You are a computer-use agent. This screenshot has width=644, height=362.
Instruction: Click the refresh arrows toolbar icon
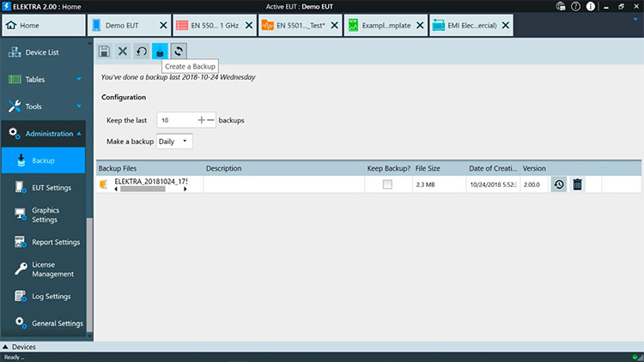[x=178, y=51]
